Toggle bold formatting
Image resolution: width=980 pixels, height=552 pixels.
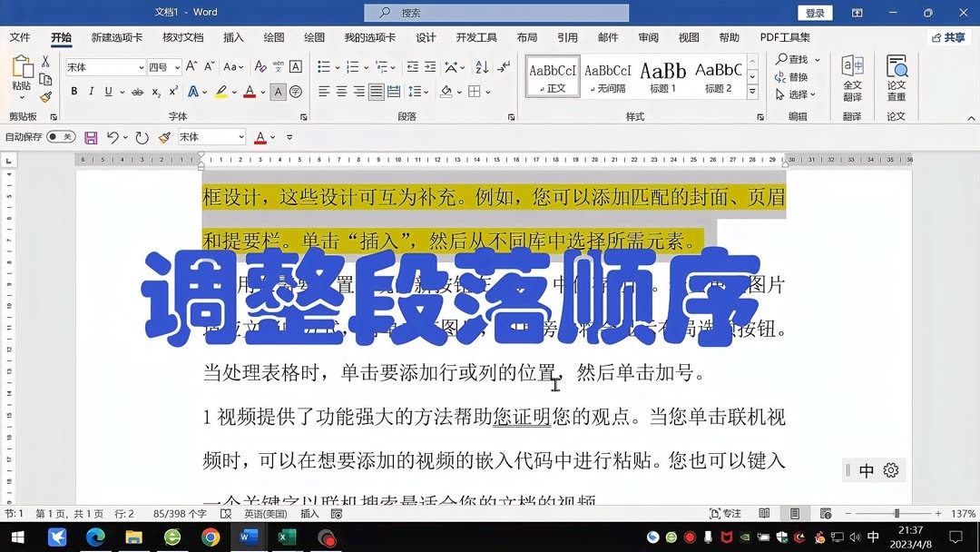(74, 91)
